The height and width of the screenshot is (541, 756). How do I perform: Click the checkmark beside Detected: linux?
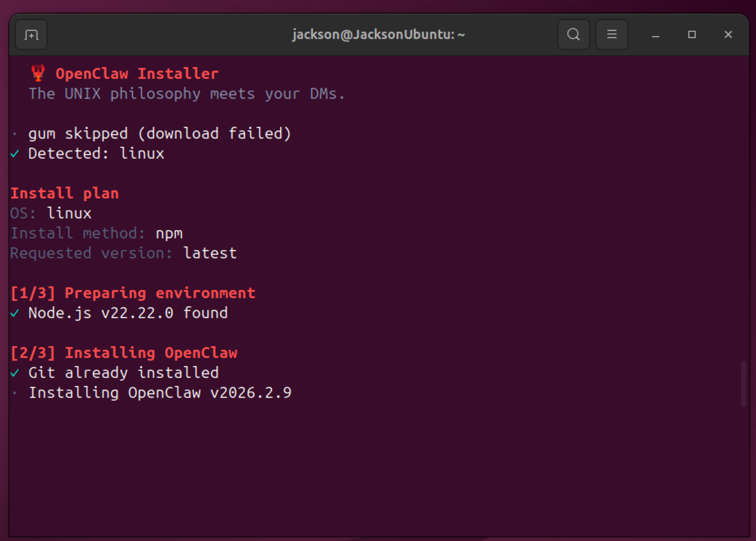[15, 154]
